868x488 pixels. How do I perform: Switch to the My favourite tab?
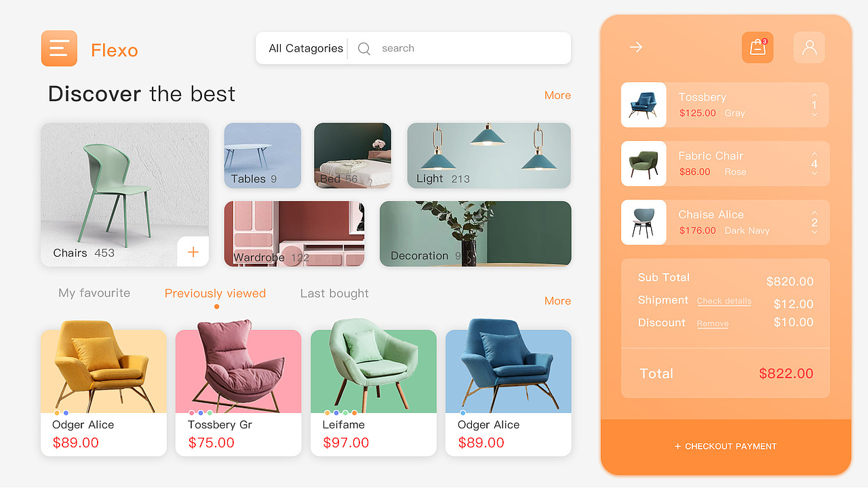tap(94, 293)
